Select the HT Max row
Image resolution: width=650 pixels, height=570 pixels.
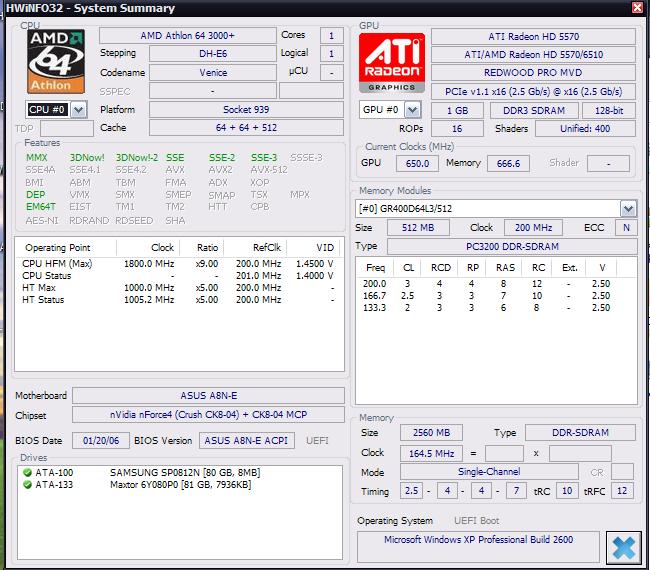178,288
